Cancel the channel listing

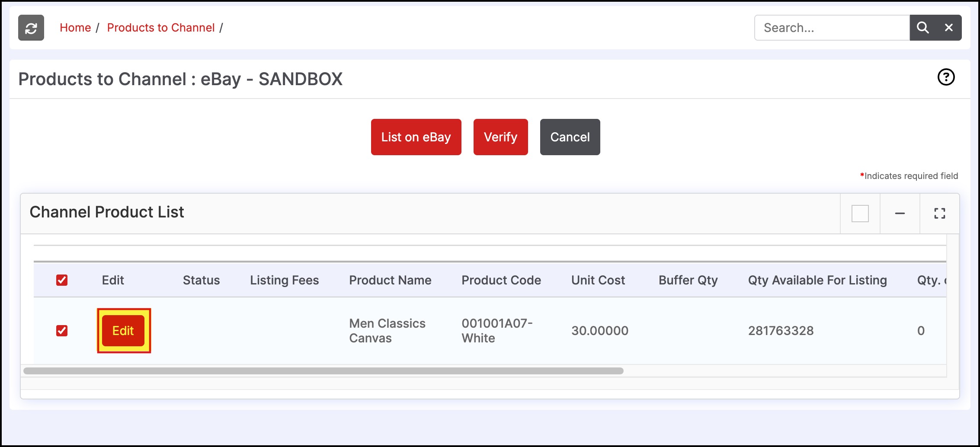[x=570, y=137]
